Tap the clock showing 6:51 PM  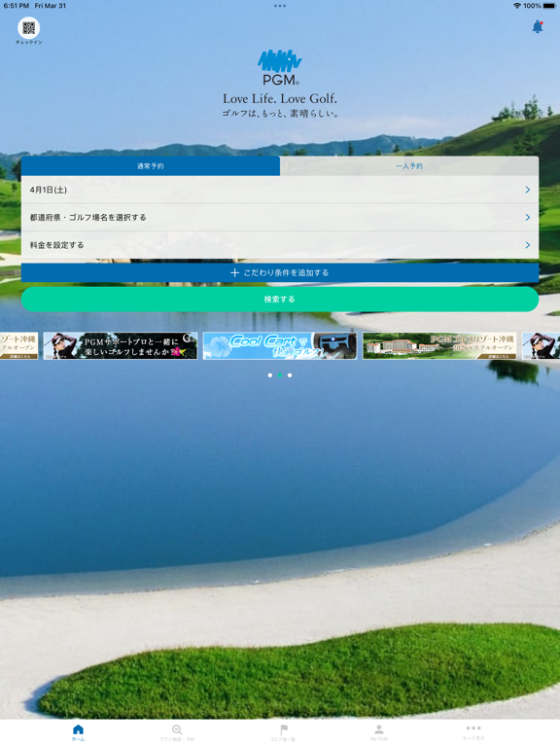click(17, 6)
